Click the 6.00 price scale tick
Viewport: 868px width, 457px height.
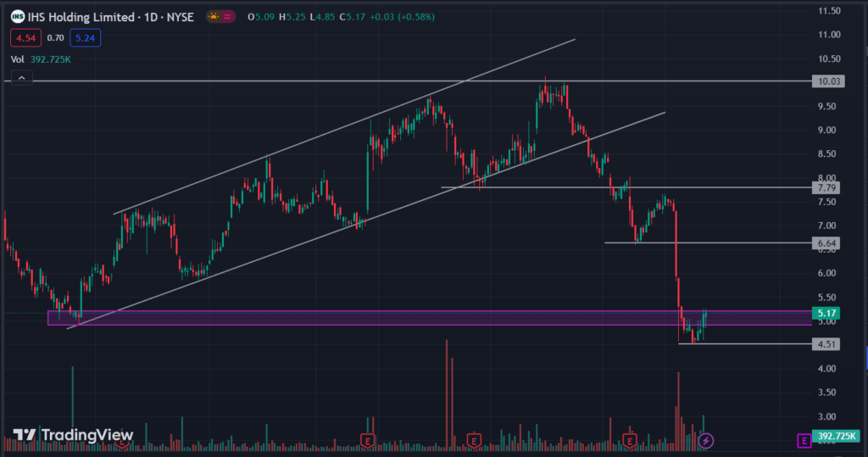pos(826,273)
